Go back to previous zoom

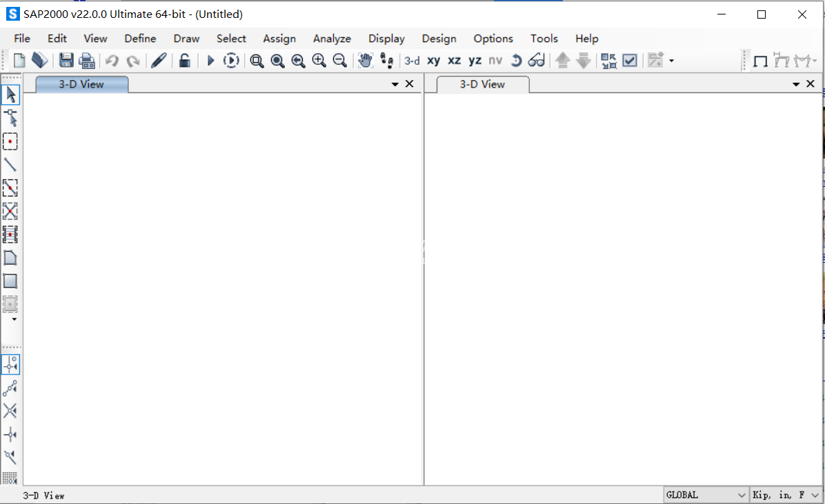pos(298,61)
